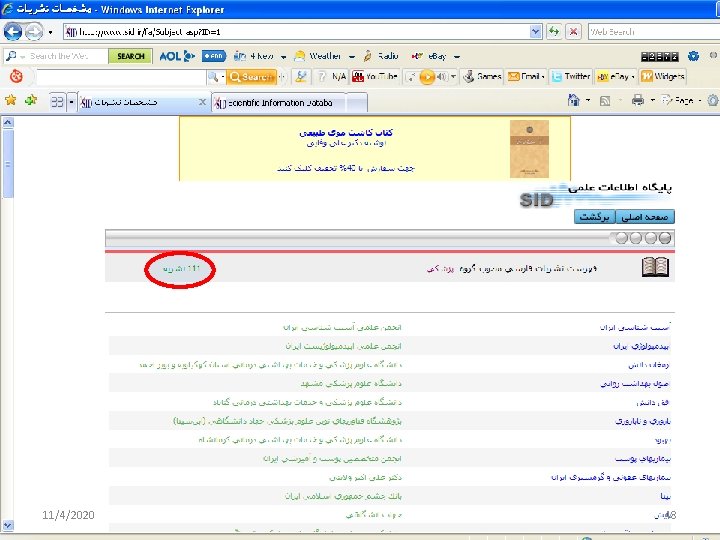This screenshot has height=540, width=720.
Task: Click the انجمن علمی آسیب شناسی ایران publisher link
Action: click(342, 327)
